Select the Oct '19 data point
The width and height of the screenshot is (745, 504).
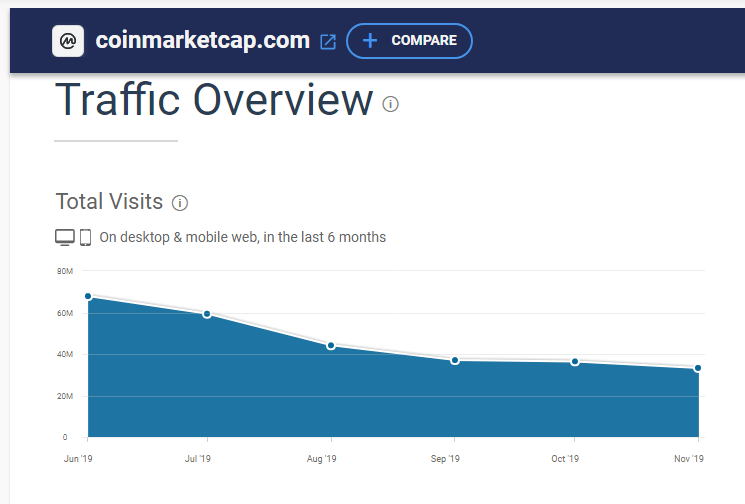click(575, 362)
